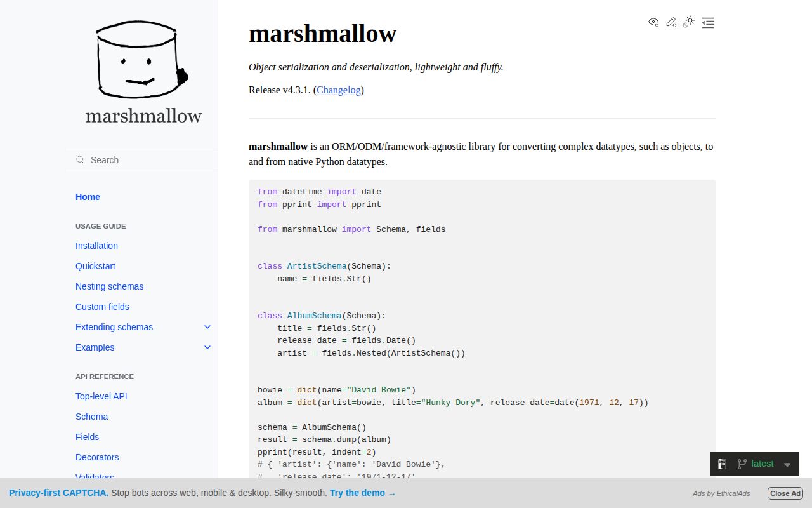Click the marshmallow page heading

tap(322, 33)
